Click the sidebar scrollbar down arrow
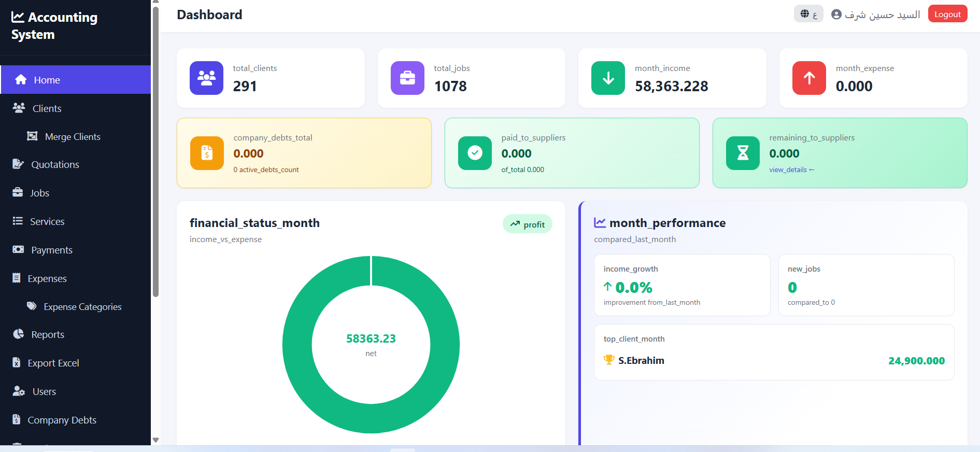 coord(155,440)
